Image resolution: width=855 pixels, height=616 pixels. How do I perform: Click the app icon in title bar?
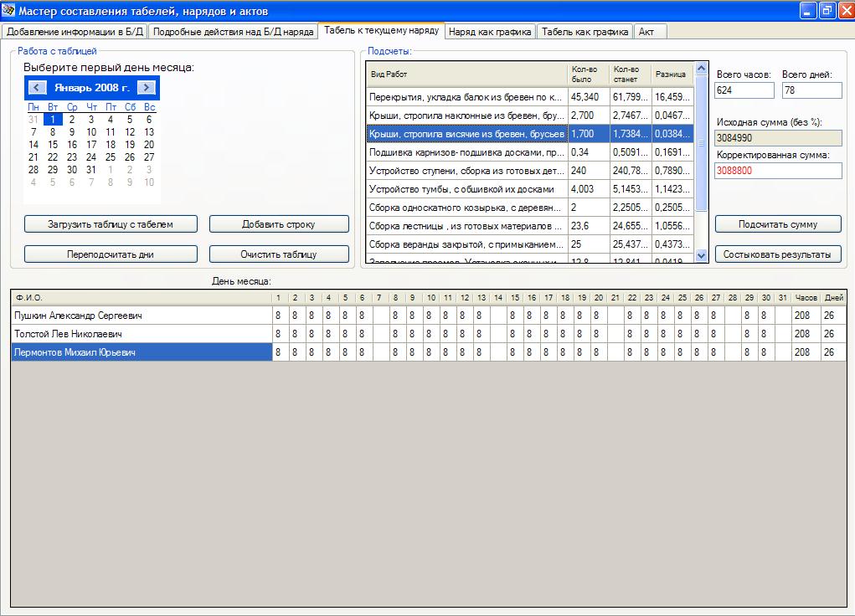click(x=8, y=10)
